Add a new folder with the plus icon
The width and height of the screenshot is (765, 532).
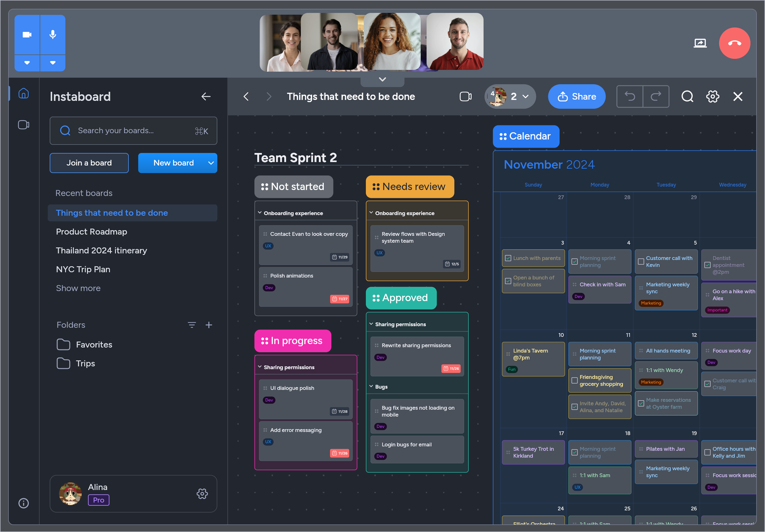209,325
